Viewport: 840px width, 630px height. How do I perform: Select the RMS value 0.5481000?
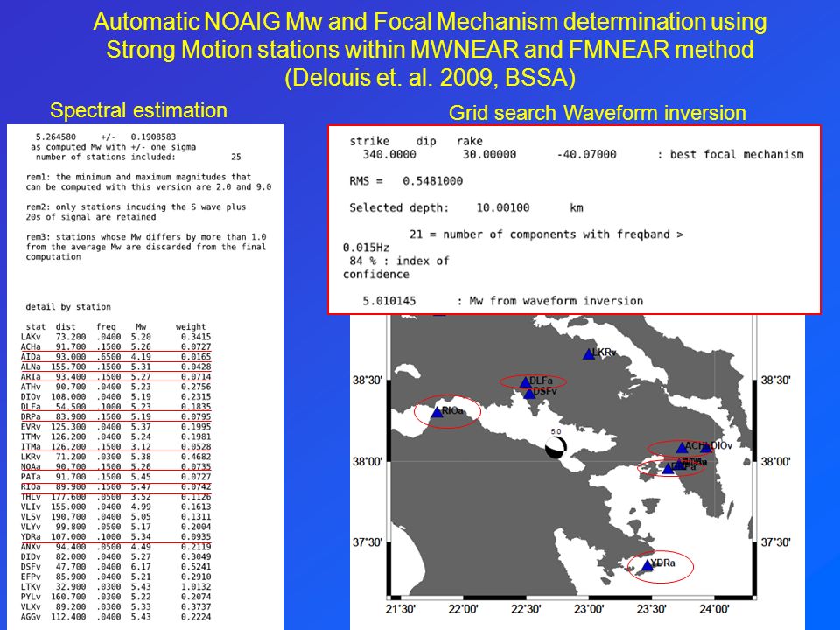pyautogui.click(x=432, y=181)
